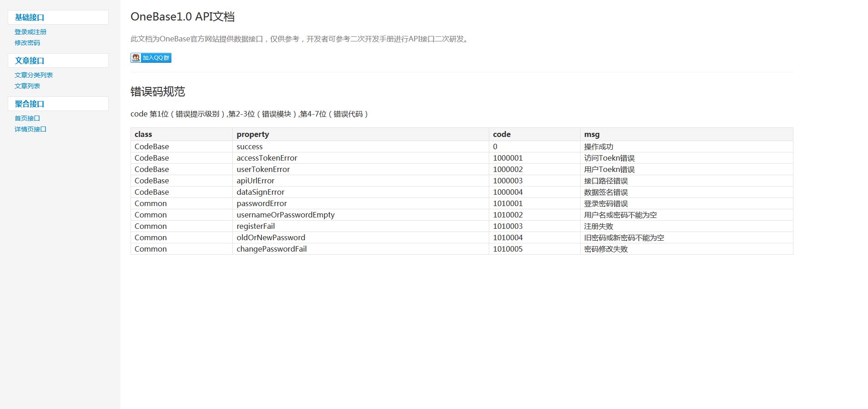868x409 pixels.
Task: Click the apiUrlError cell
Action: pyautogui.click(x=361, y=181)
